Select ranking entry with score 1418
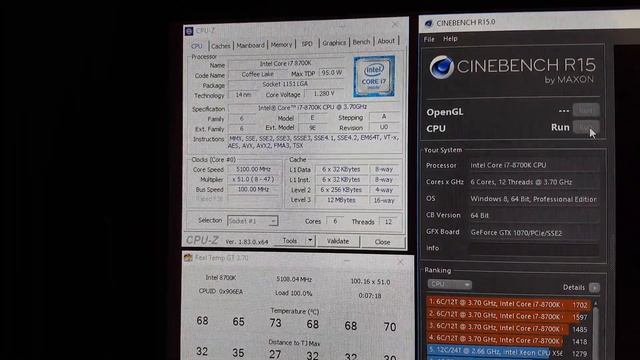 pos(508,340)
